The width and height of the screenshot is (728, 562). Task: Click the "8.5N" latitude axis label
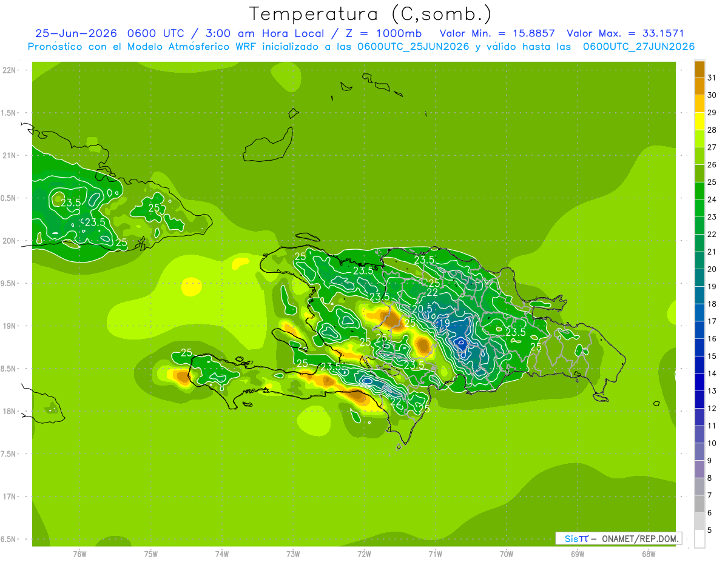click(9, 369)
